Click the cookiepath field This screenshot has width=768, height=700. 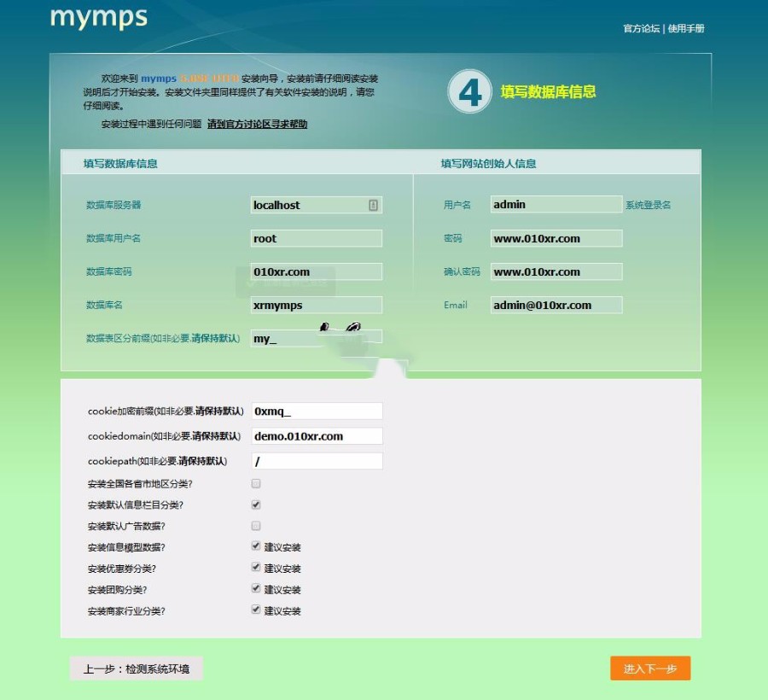(317, 461)
